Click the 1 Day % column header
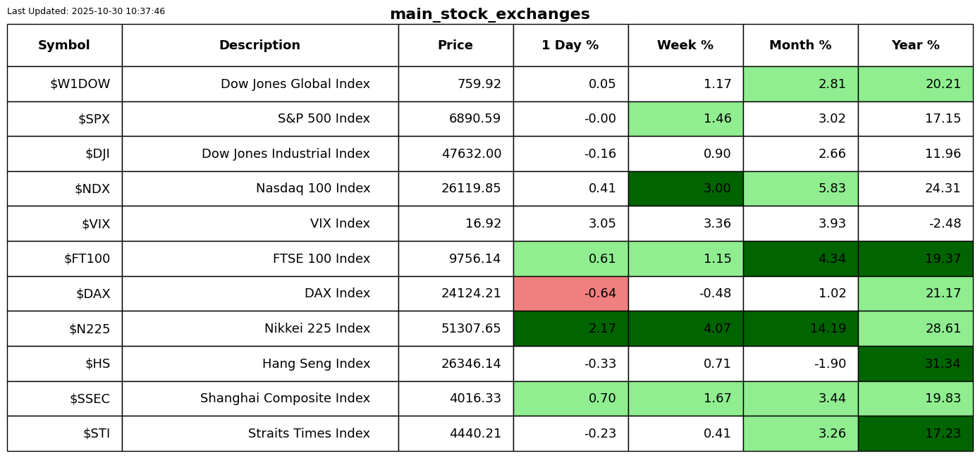This screenshot has width=980, height=458. point(570,46)
